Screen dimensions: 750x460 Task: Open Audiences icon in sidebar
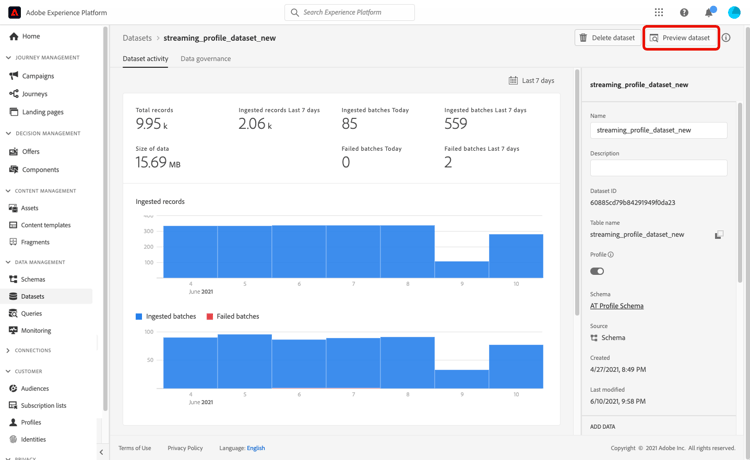(x=13, y=388)
